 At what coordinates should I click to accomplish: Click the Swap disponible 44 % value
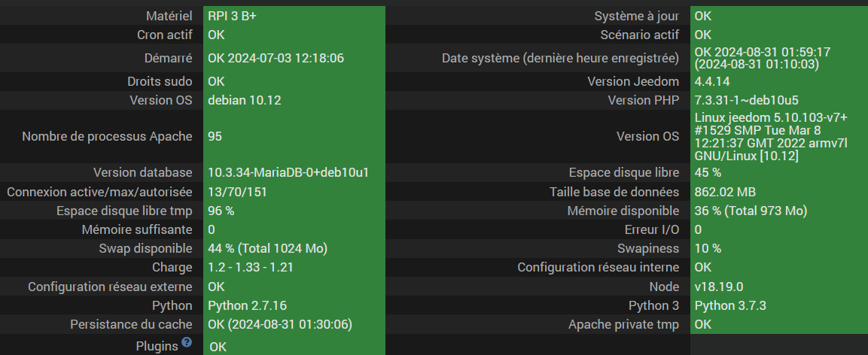tap(266, 248)
